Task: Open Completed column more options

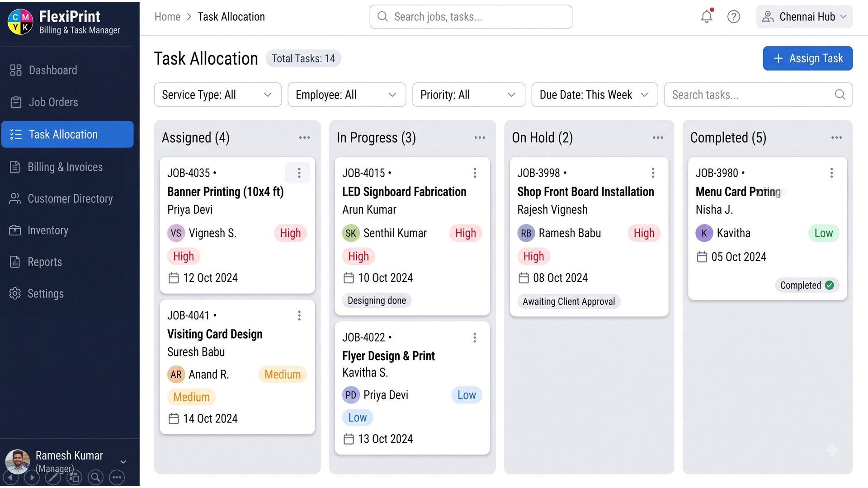Action: (x=836, y=137)
